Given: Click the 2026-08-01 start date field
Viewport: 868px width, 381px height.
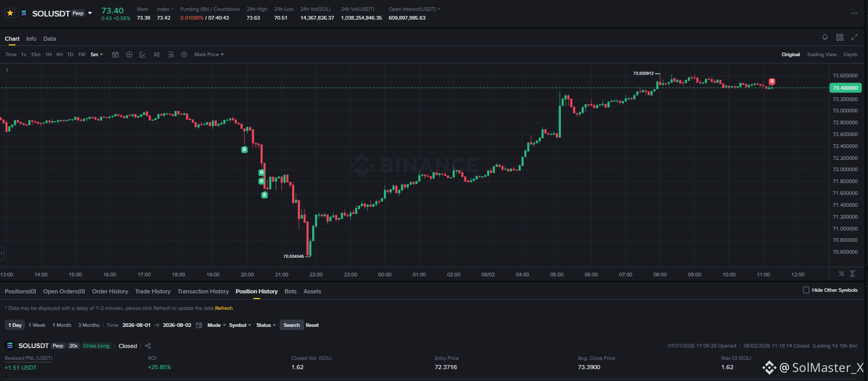Looking at the screenshot, I should (x=136, y=325).
